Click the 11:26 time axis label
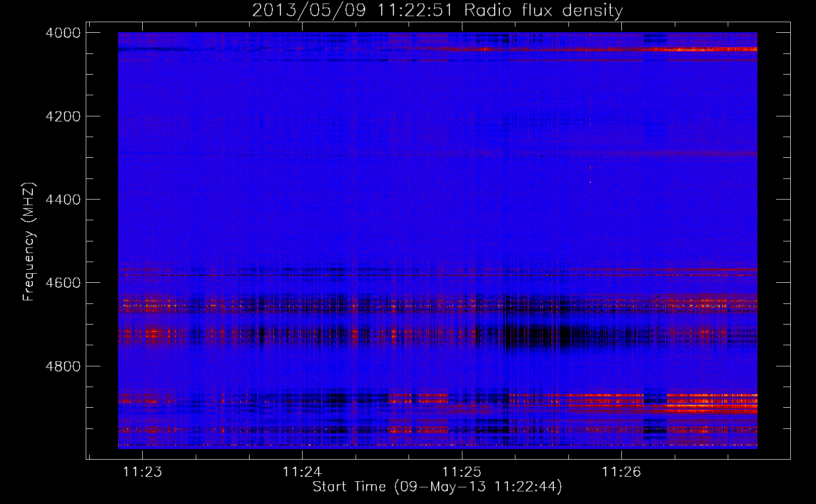Image resolution: width=816 pixels, height=504 pixels. point(621,472)
